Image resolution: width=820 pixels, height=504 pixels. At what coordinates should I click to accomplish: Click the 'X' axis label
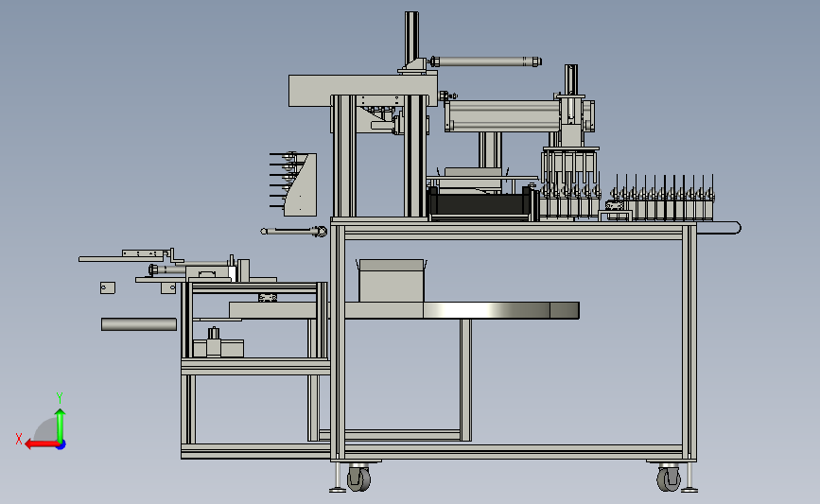[19, 439]
